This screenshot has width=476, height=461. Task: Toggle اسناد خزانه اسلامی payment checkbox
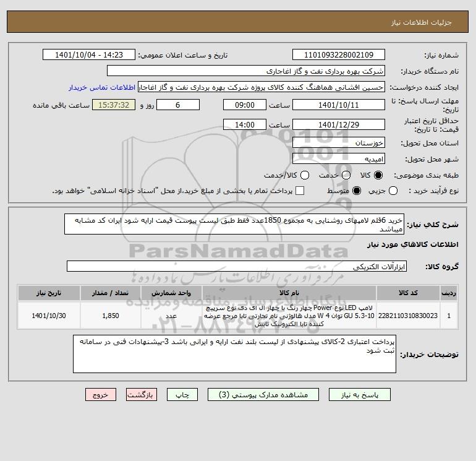[300, 191]
